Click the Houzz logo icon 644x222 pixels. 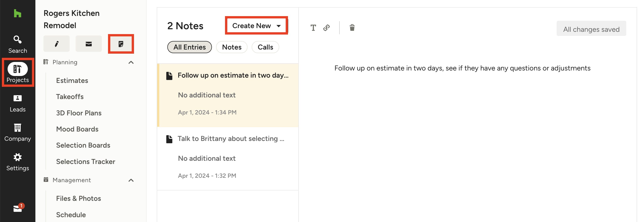[x=17, y=13]
